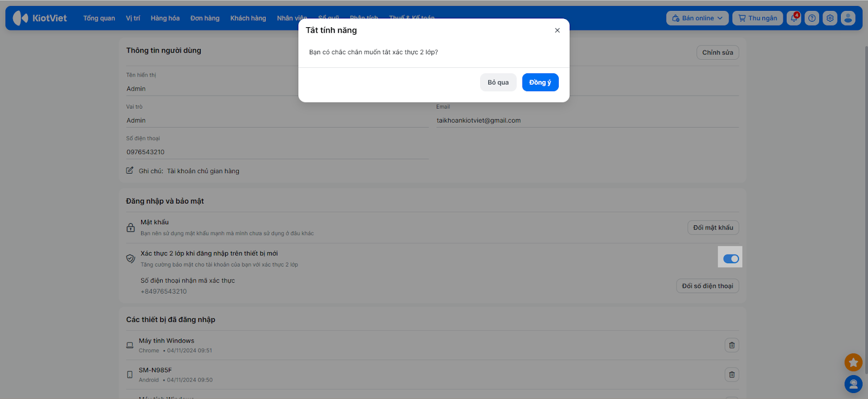Click the Đổi số điện thoại button

click(707, 286)
